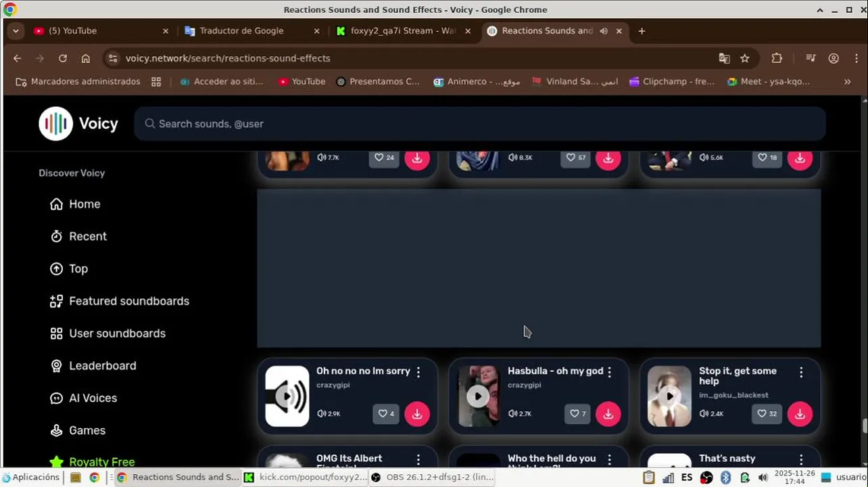Switch to the (5) YouTube tab
Viewport: 868px width, 487px height.
point(100,31)
